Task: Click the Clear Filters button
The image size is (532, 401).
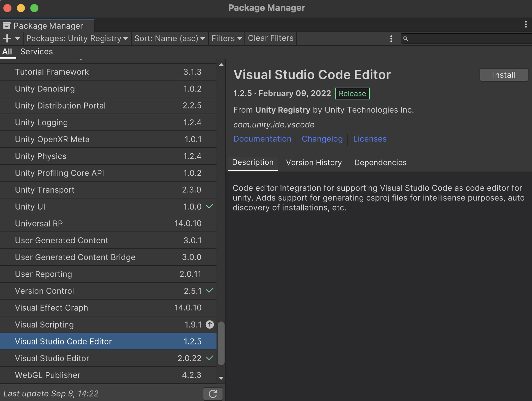Action: pyautogui.click(x=271, y=38)
